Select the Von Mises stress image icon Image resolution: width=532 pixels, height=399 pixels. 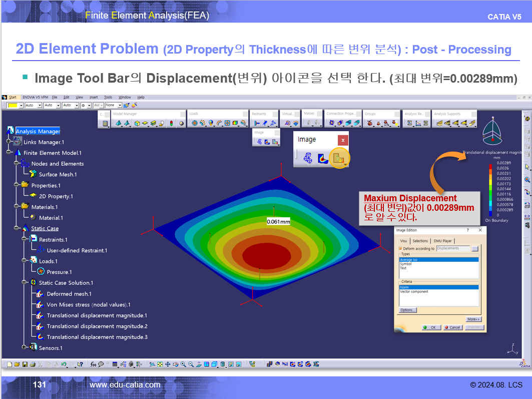click(323, 158)
